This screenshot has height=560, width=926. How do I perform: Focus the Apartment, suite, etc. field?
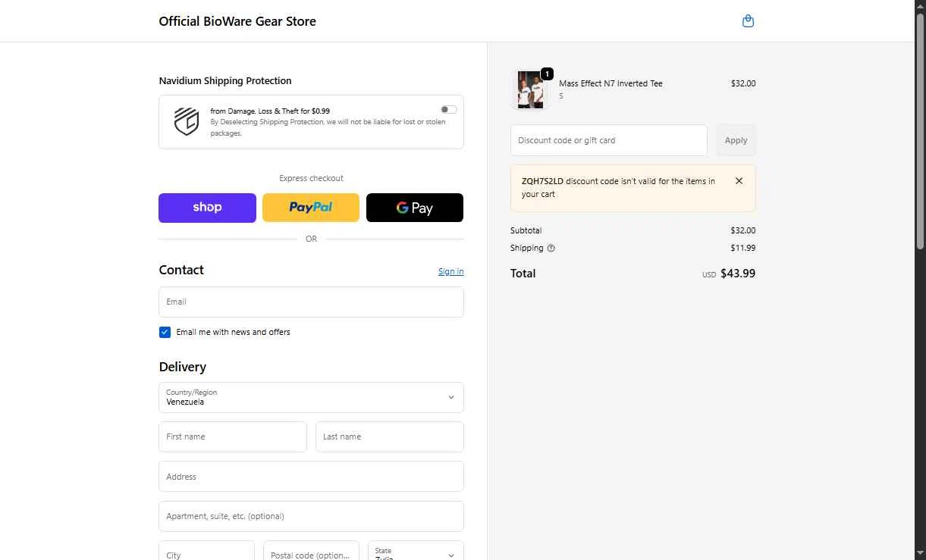pos(311,516)
